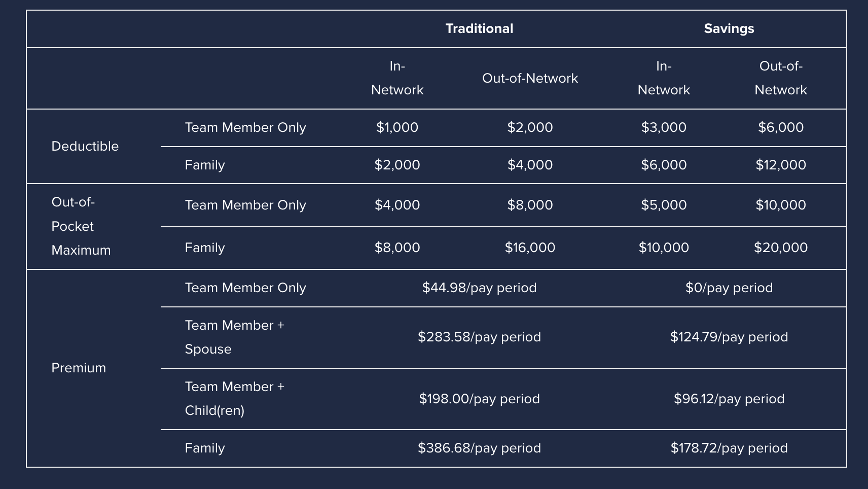Click the $96.12/pay period premium cell

(729, 399)
